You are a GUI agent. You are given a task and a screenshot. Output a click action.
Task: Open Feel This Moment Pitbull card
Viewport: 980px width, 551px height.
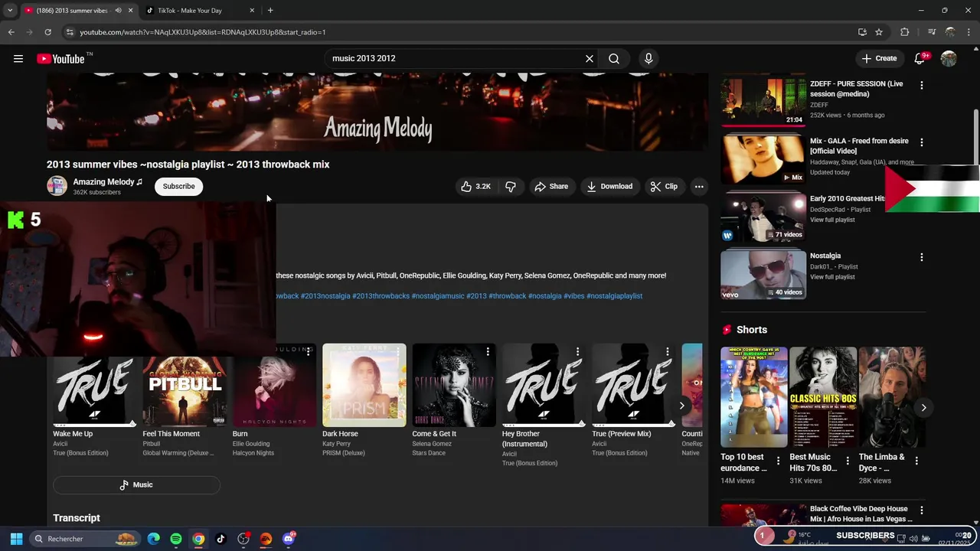185,401
